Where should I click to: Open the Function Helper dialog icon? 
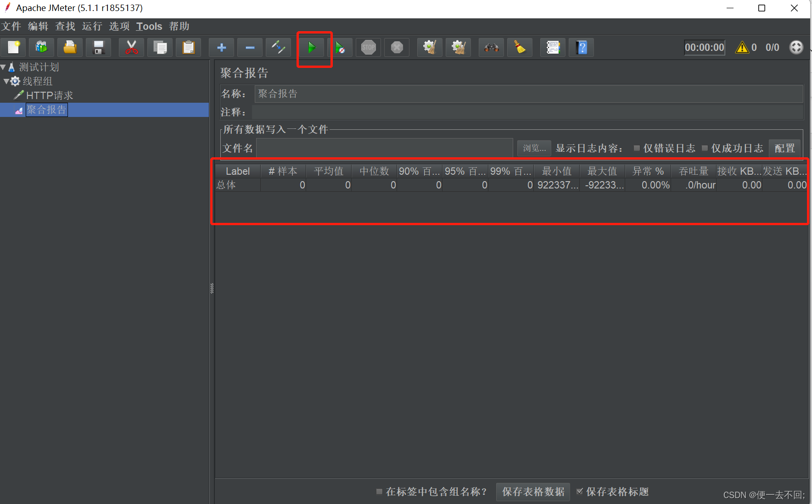[553, 47]
